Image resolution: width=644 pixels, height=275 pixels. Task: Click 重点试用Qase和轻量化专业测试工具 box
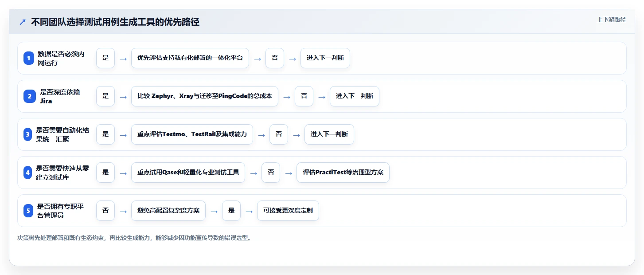click(188, 173)
